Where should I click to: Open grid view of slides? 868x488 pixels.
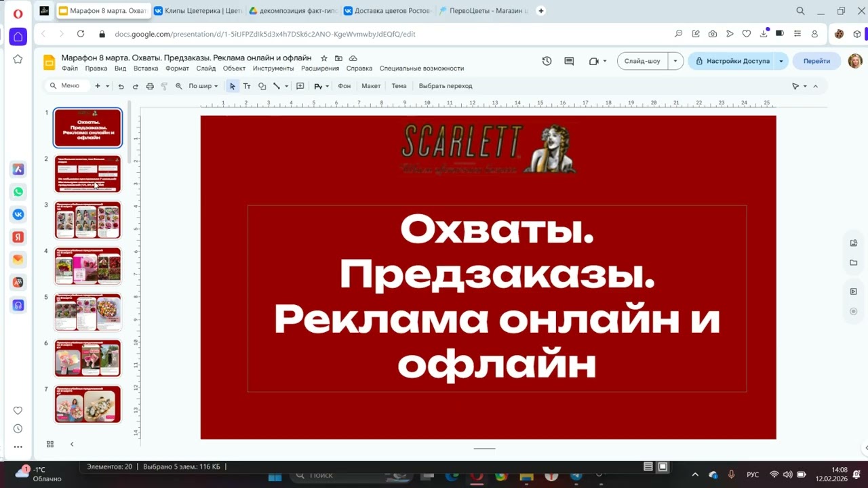pos(50,444)
